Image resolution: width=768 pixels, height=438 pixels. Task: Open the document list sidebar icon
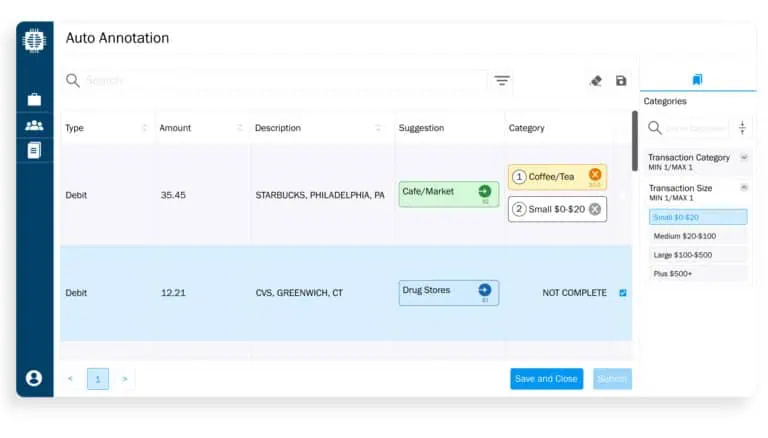point(34,150)
